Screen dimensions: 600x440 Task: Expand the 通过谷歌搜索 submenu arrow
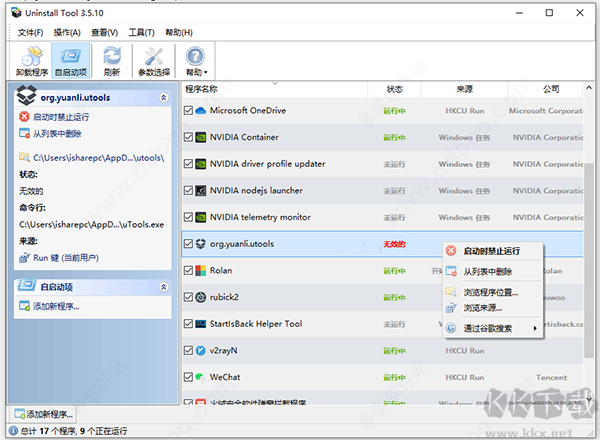[535, 328]
